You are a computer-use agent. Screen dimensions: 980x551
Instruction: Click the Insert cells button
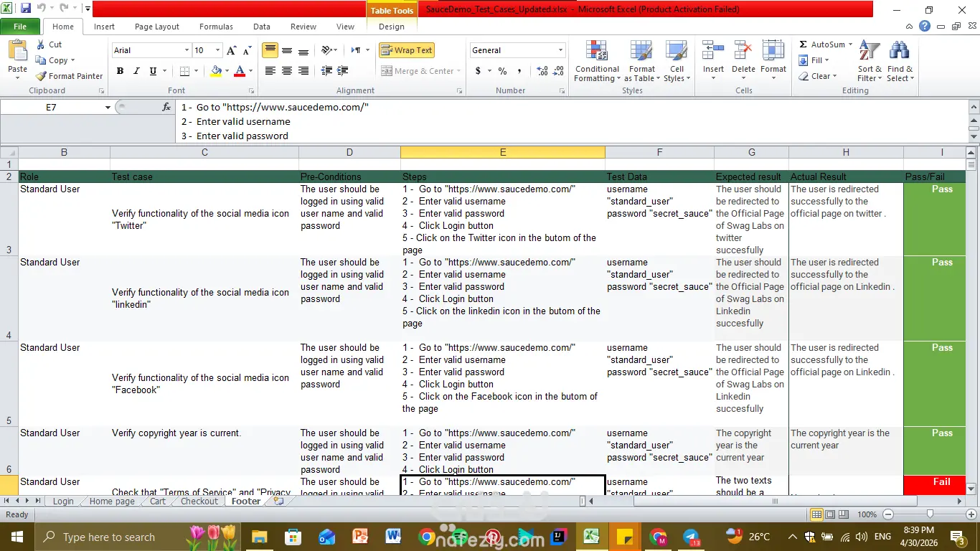point(713,62)
